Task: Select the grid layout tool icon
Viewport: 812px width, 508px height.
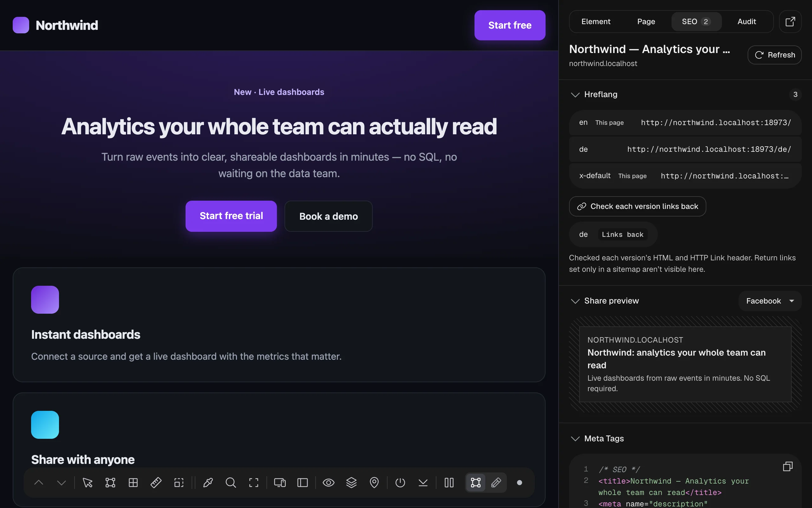Action: [133, 483]
